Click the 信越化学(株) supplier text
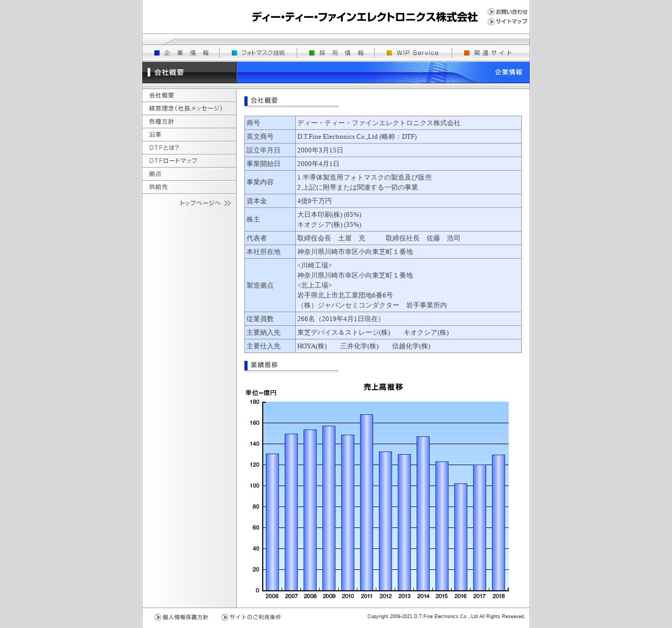672x628 pixels. point(411,346)
